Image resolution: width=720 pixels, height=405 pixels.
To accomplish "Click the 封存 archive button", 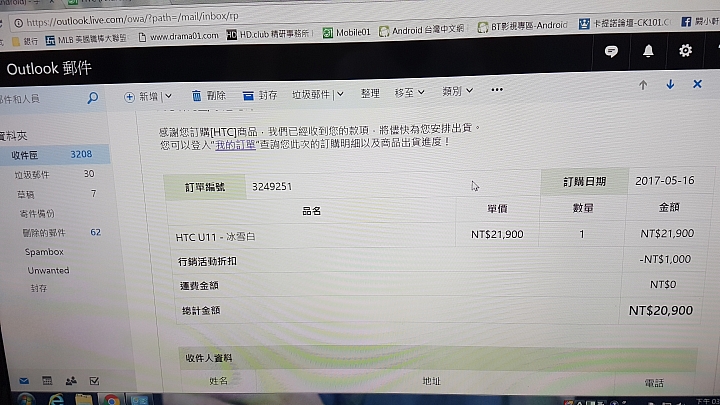I will [x=260, y=95].
